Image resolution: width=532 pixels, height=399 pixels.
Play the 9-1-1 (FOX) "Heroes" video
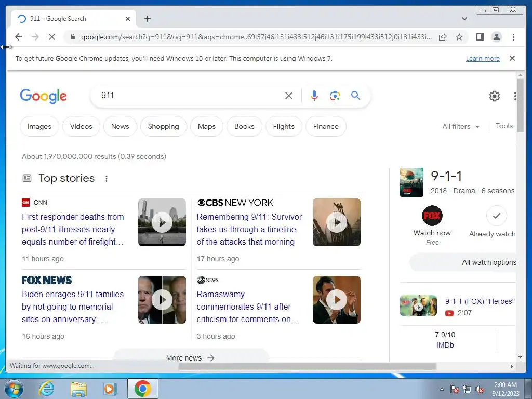pos(418,305)
